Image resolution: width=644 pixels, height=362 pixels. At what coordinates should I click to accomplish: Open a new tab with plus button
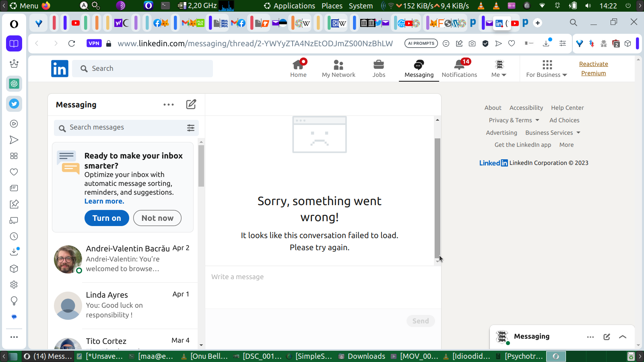[x=538, y=23]
